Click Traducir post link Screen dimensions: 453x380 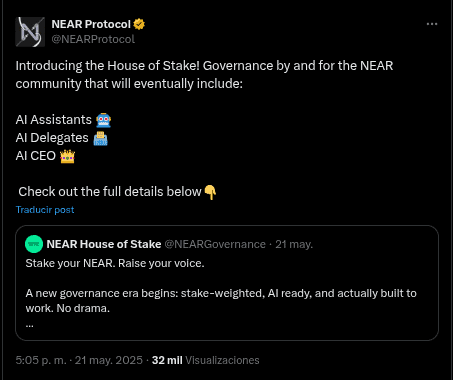tap(45, 210)
